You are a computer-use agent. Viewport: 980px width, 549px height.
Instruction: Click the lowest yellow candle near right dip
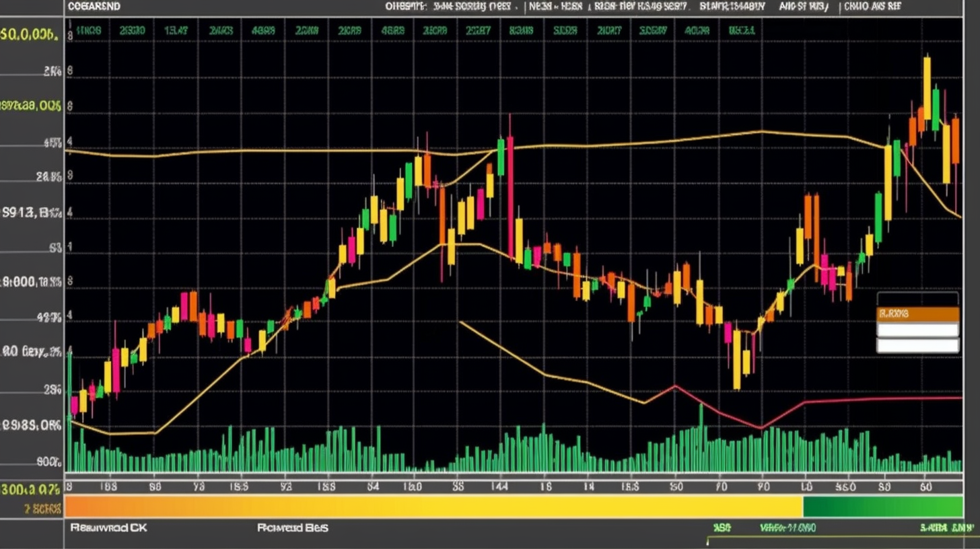736,360
